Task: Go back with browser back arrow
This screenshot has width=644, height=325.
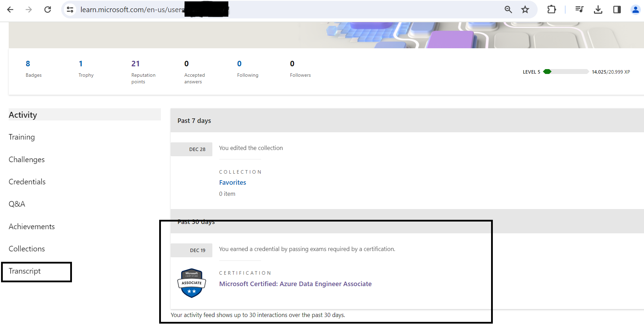Action: click(x=10, y=10)
